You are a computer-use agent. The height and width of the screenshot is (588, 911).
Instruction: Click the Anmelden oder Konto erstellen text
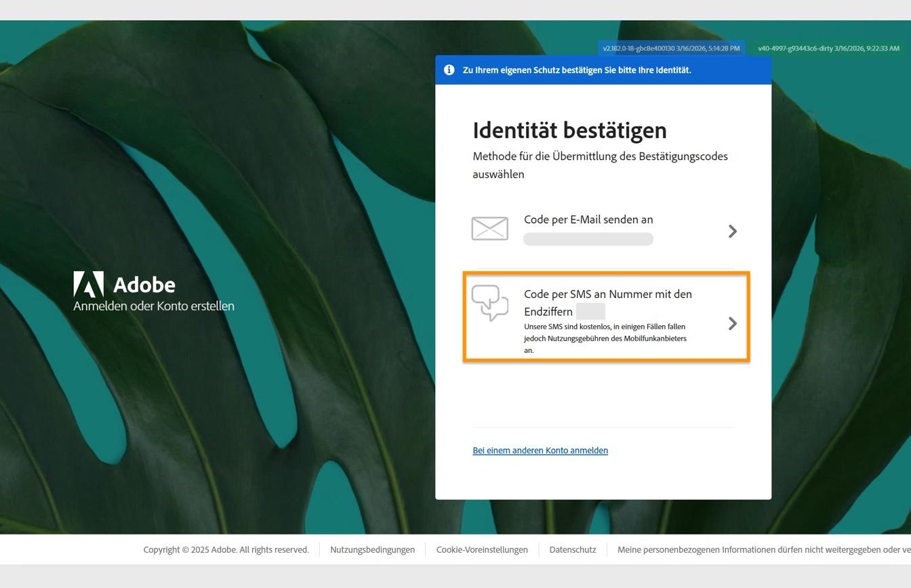pyautogui.click(x=153, y=306)
